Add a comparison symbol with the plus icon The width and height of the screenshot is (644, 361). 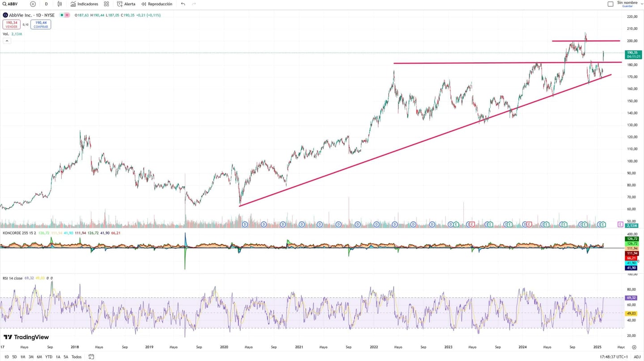click(x=33, y=4)
